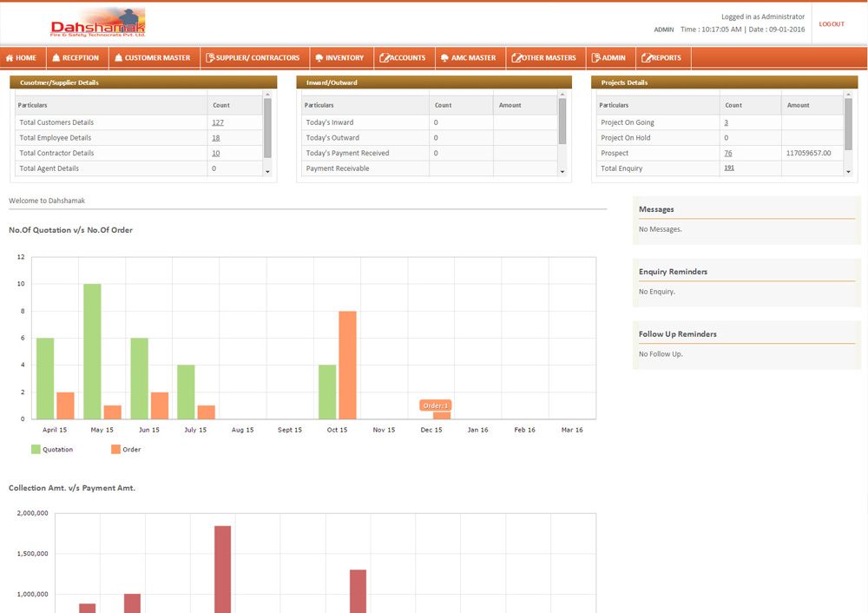Click the tallest red bar in Collection chart
Screen dimensions: 868x613
click(222, 570)
